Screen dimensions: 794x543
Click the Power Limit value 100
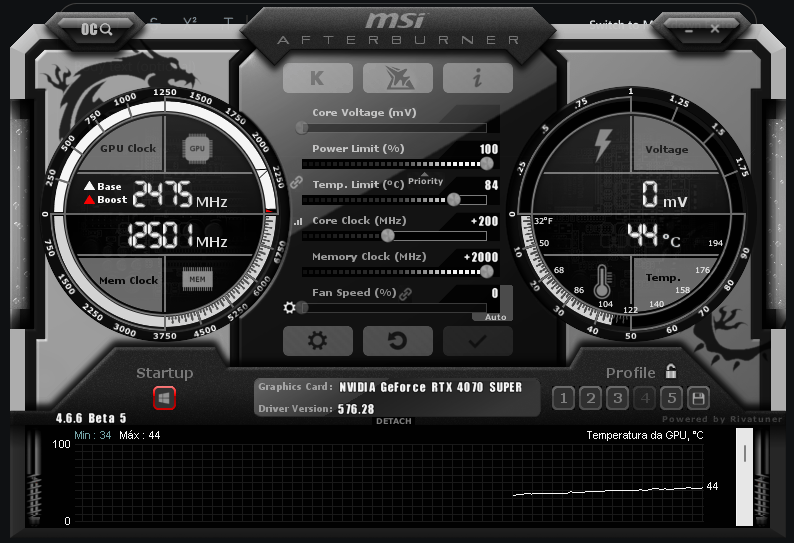coord(489,149)
